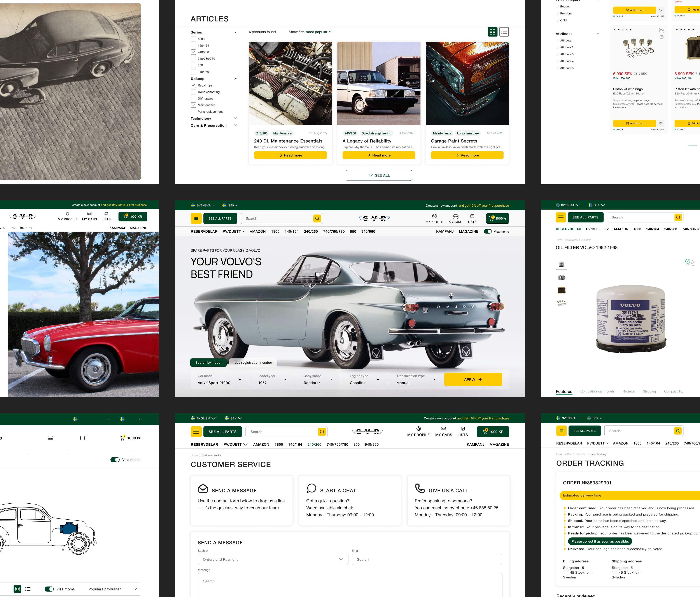
Task: Click yellow search icon on Customer Service page
Action: coord(322,431)
